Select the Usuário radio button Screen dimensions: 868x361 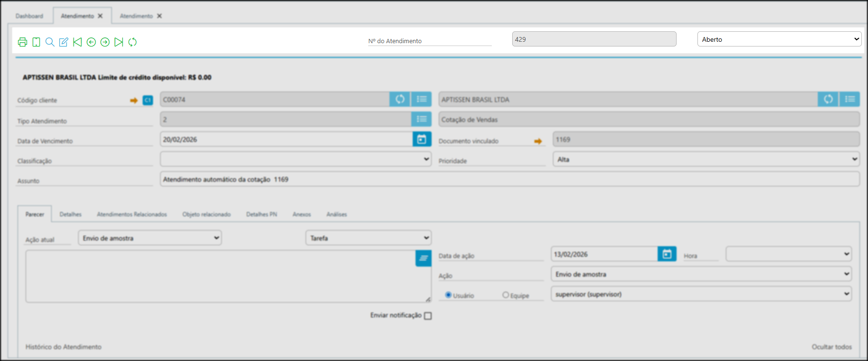coord(448,295)
